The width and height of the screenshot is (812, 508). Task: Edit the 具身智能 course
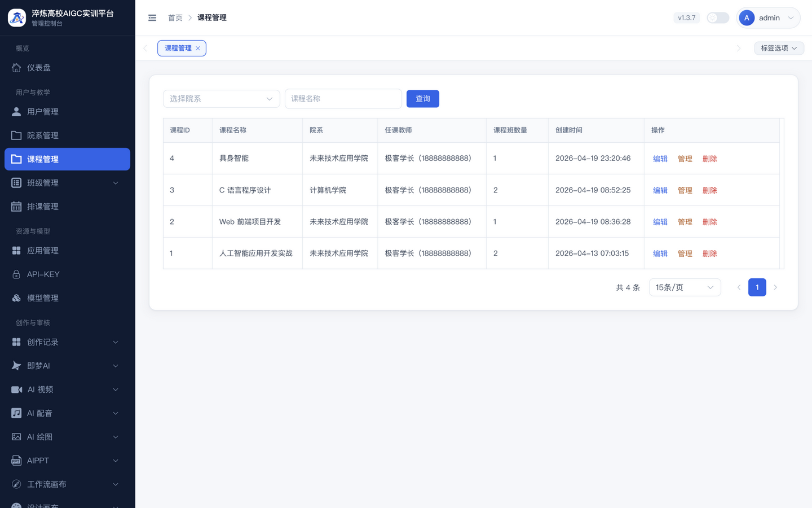coord(660,159)
